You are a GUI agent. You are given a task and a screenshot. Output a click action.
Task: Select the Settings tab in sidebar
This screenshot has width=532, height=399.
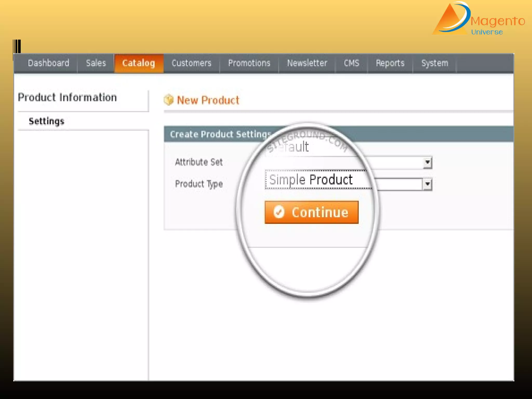click(x=47, y=121)
